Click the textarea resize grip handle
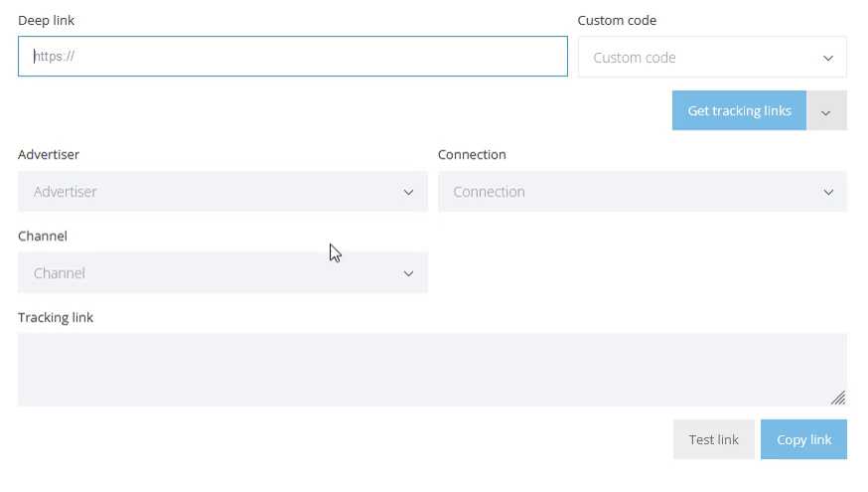This screenshot has width=868, height=492. (x=838, y=398)
